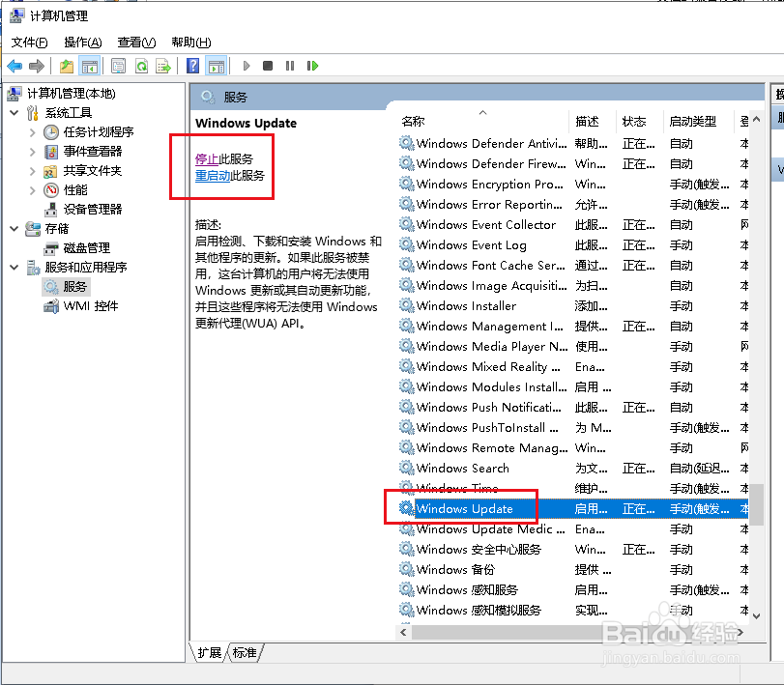
Task: Collapse the 存储 tree node
Action: tap(15, 229)
